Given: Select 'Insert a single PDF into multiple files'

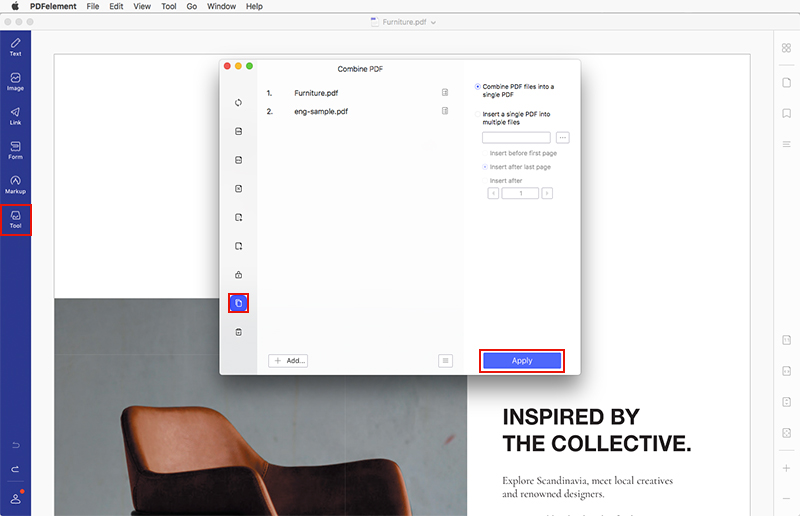Looking at the screenshot, I should click(478, 114).
